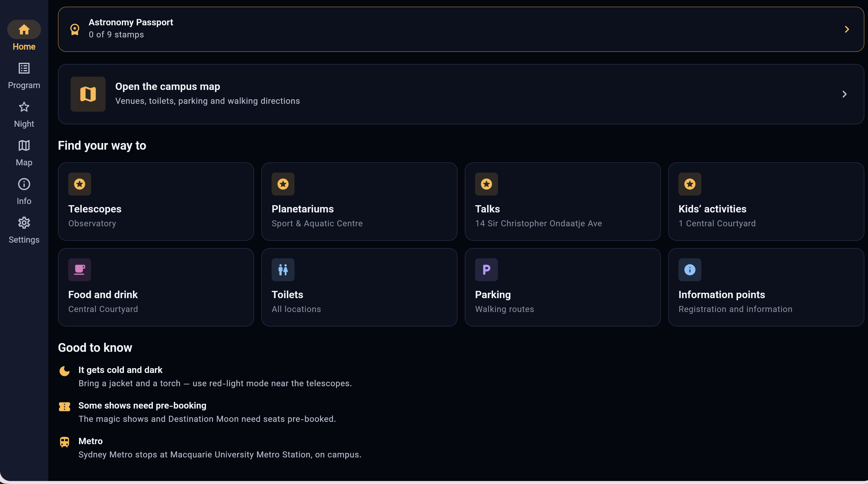Image resolution: width=868 pixels, height=484 pixels.
Task: Open Registration and information text
Action: click(x=735, y=309)
